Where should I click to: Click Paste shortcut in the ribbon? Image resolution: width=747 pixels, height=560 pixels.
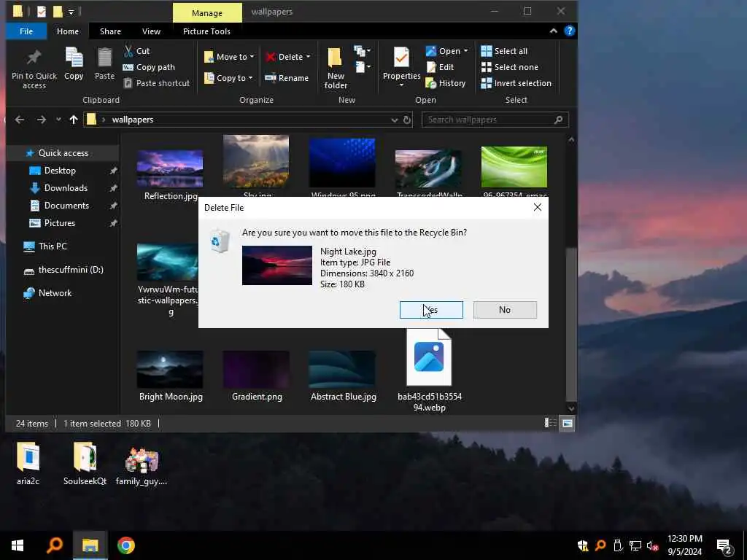tap(157, 83)
